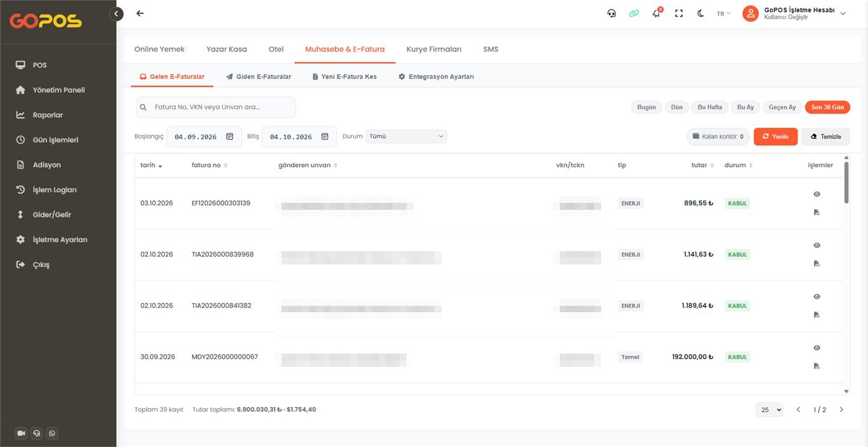The image size is (868, 447).
Task: View invoice MDY2026000000067 with the eye icon
Action: coord(817,348)
